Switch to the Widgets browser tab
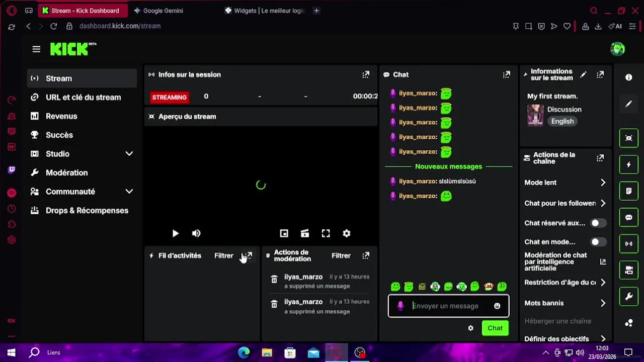 click(264, 11)
